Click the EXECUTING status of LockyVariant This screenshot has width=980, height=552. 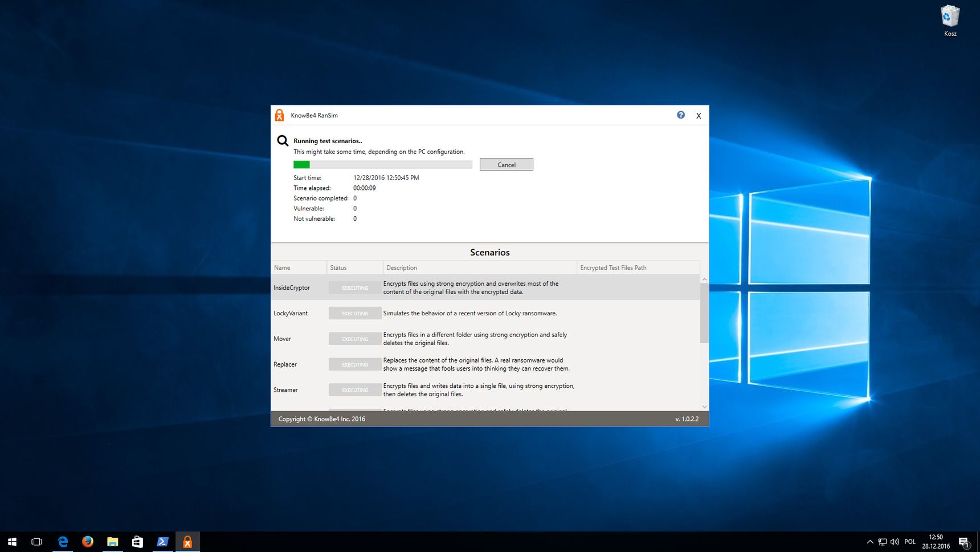[x=355, y=314]
